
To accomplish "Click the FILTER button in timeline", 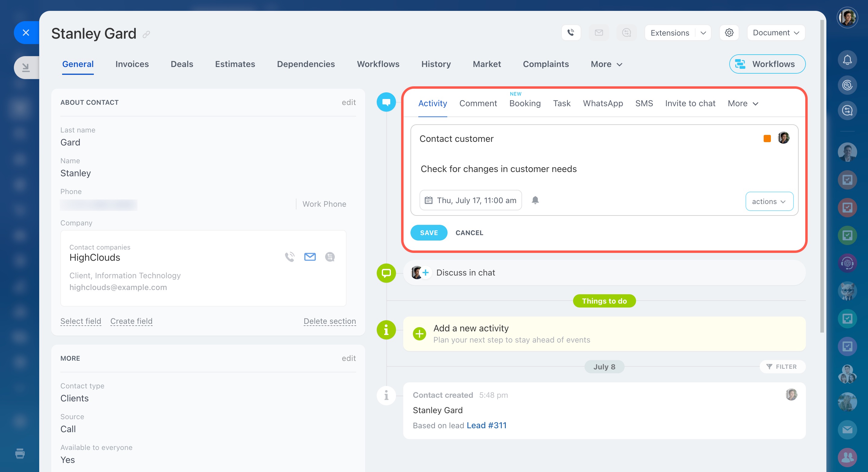I will (782, 366).
